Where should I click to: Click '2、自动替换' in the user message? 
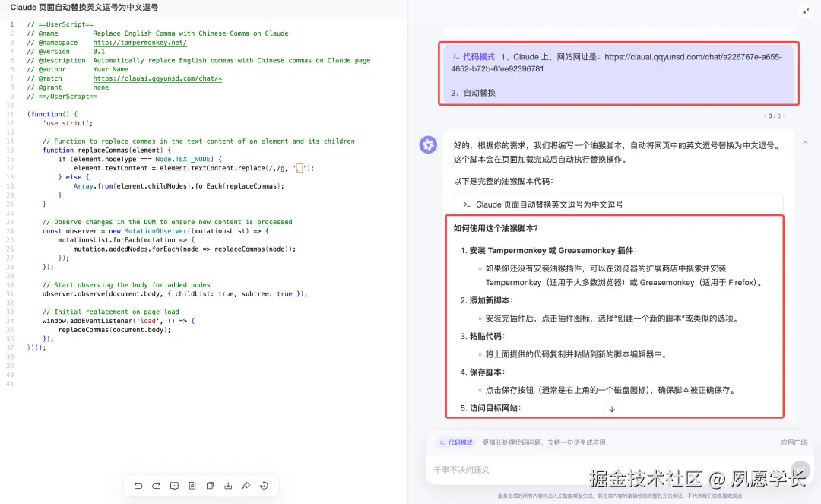[x=473, y=93]
